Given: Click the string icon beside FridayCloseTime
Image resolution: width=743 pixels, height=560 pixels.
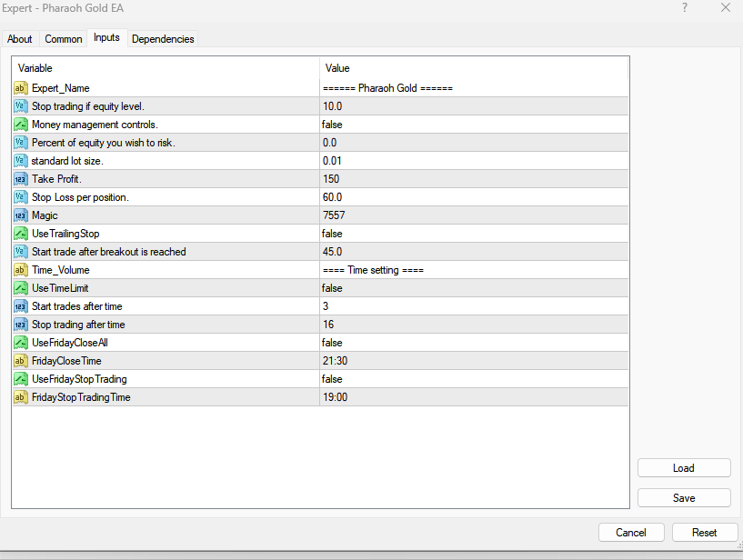Looking at the screenshot, I should 21,361.
